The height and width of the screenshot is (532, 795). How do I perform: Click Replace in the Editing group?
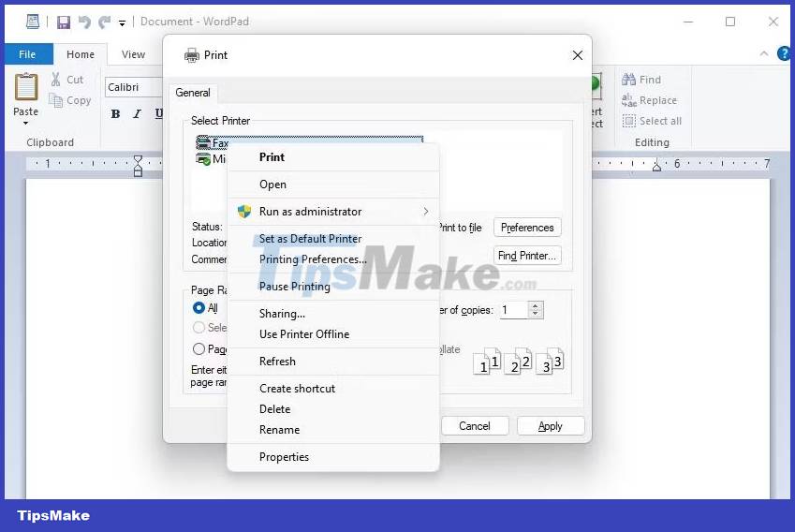[650, 100]
